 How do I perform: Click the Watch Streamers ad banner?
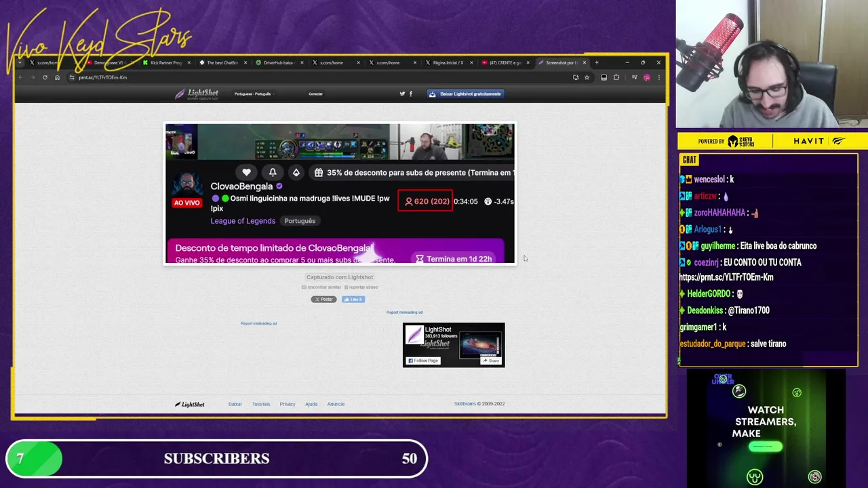tap(766, 428)
